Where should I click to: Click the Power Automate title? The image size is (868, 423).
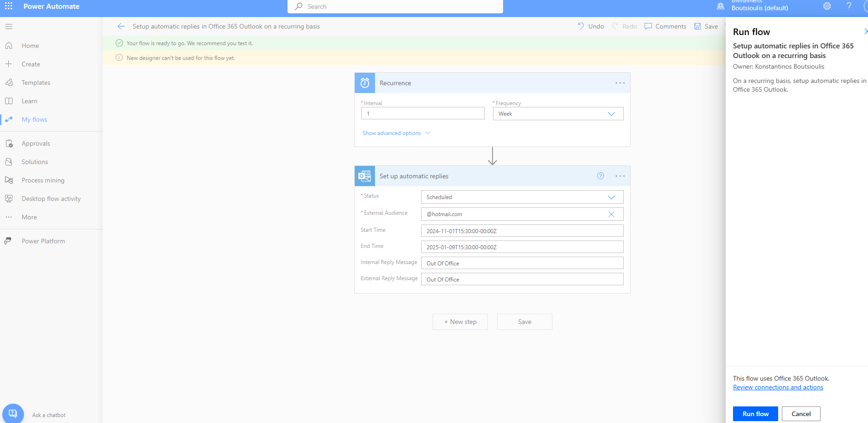click(x=52, y=6)
